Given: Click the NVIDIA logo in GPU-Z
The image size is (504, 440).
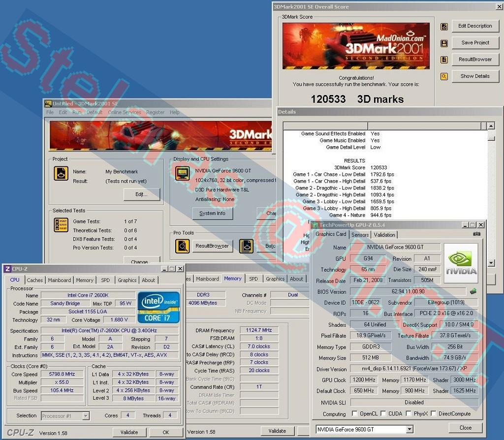Looking at the screenshot, I should coord(461,263).
